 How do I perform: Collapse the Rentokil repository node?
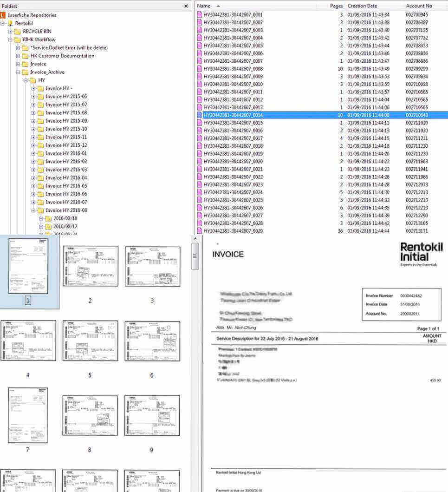coord(2,23)
